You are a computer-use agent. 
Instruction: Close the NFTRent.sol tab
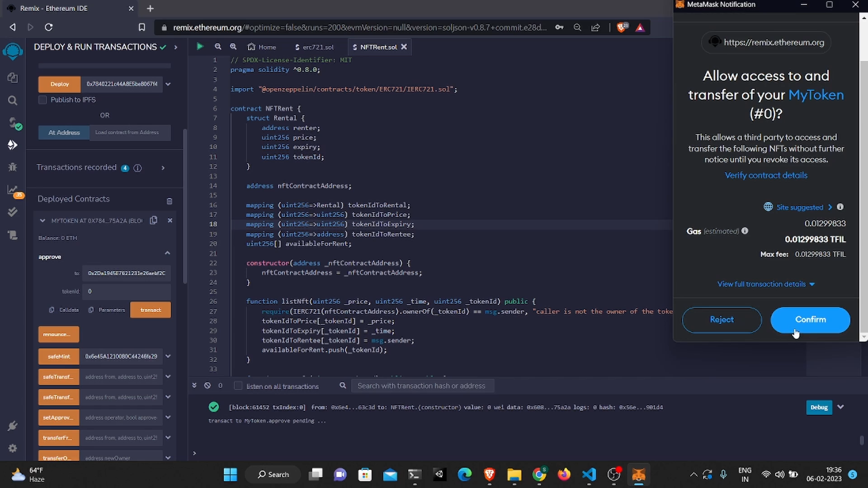(x=404, y=47)
